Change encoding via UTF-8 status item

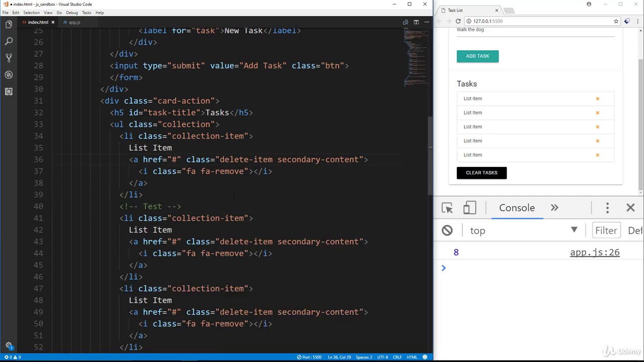coord(382,357)
